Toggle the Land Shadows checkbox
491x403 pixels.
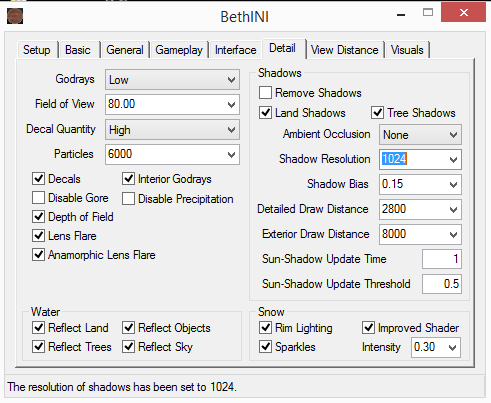[x=265, y=113]
